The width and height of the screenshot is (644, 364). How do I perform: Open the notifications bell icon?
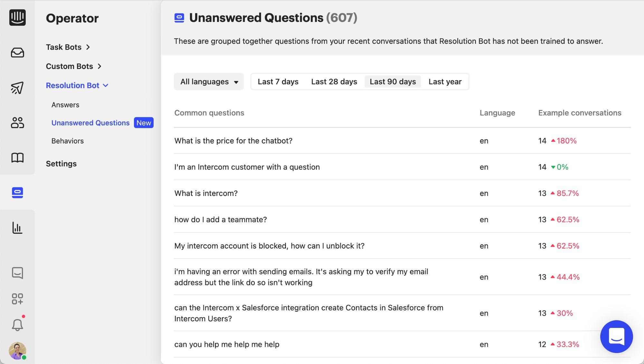coord(17,325)
